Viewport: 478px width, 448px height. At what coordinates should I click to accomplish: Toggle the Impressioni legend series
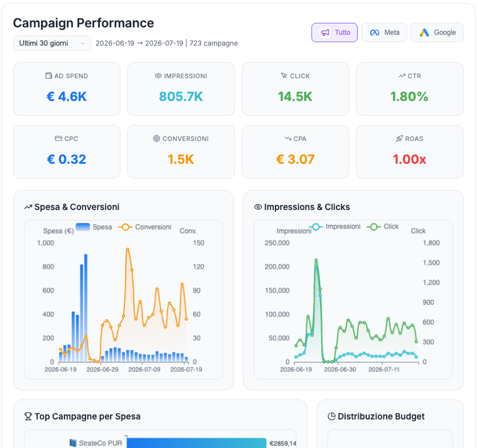pos(335,227)
